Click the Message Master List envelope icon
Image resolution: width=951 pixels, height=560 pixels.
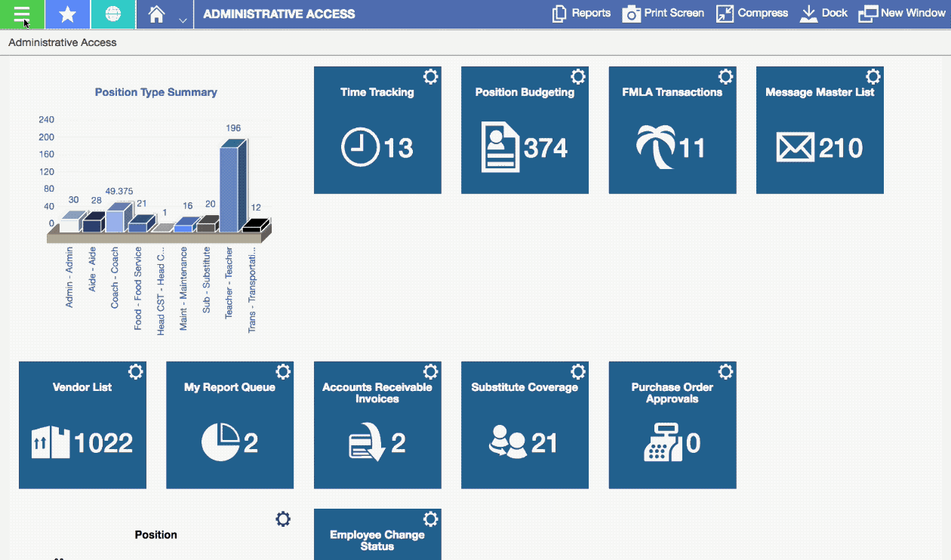click(x=796, y=147)
